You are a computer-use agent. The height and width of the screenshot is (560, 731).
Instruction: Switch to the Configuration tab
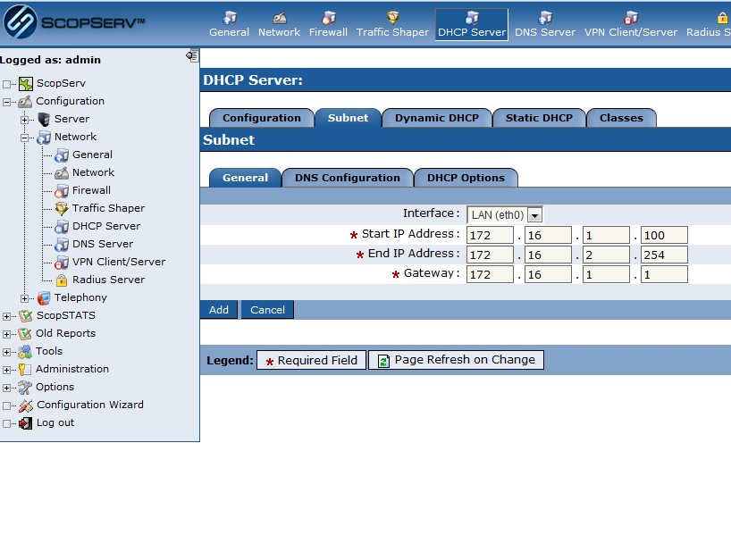[262, 118]
